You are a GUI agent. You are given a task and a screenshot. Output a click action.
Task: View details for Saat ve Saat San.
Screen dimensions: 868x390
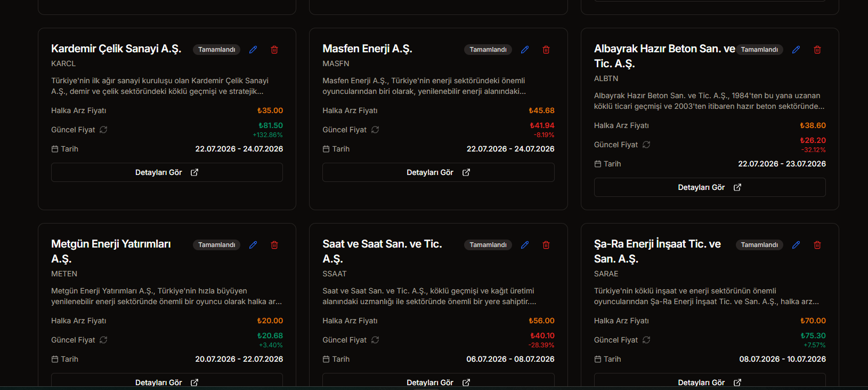[x=439, y=381]
